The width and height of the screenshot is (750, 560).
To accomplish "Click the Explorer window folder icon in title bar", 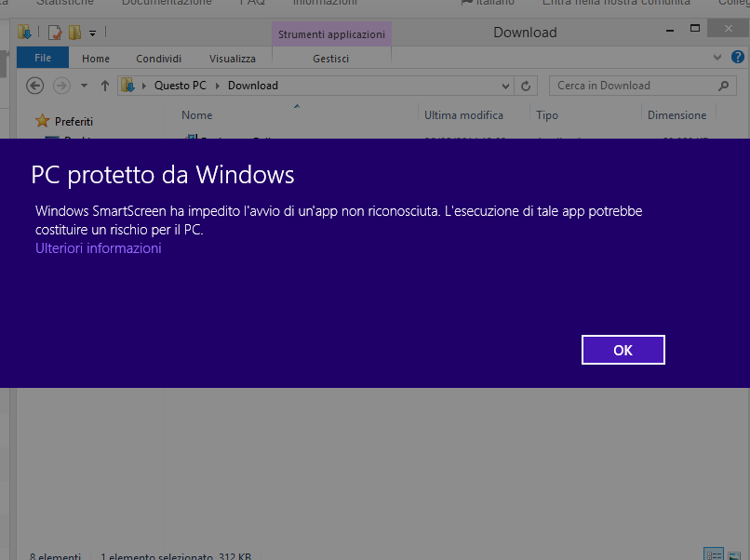I will 24,32.
